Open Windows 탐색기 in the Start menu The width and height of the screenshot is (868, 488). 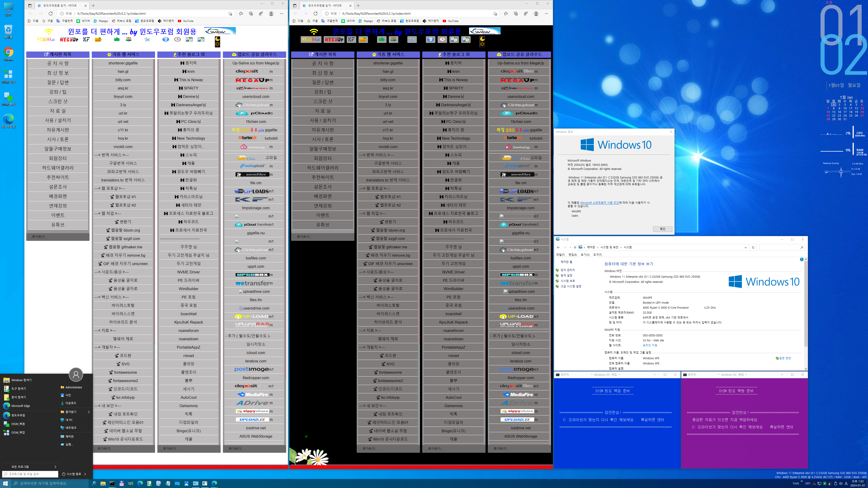(x=21, y=380)
